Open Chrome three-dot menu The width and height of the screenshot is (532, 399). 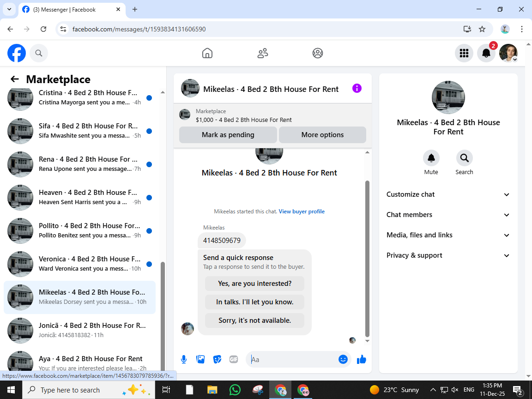(522, 29)
